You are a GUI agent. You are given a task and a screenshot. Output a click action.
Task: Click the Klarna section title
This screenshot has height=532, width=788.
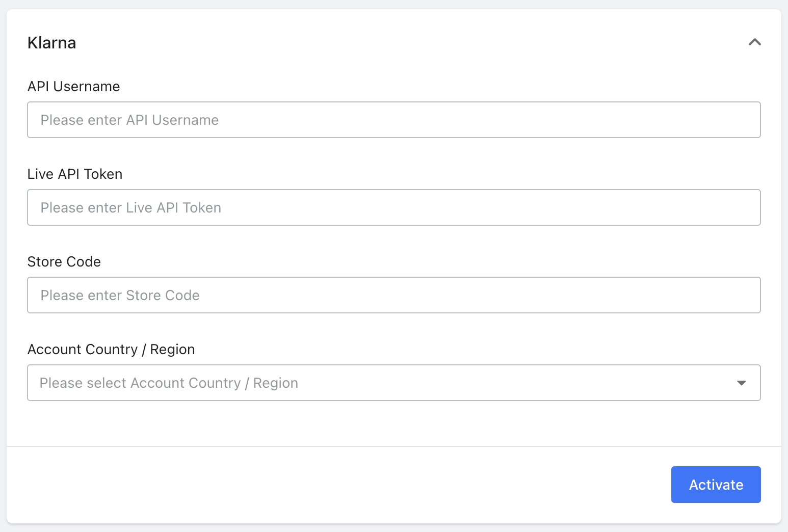pyautogui.click(x=51, y=43)
